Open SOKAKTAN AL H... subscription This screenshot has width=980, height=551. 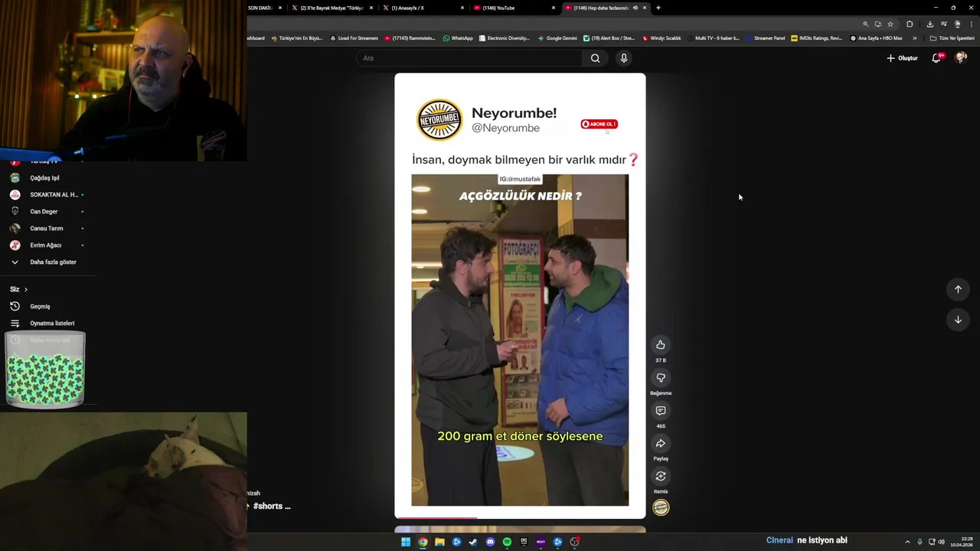pyautogui.click(x=47, y=194)
